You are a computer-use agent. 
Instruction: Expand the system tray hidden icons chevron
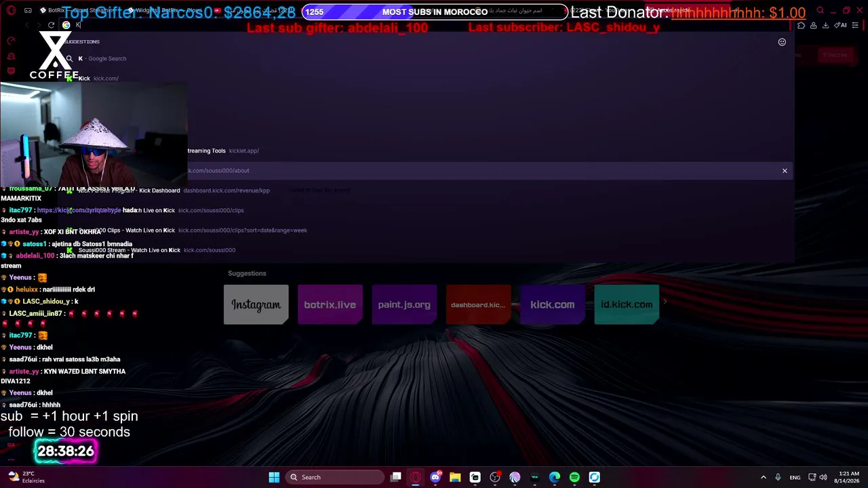(764, 477)
